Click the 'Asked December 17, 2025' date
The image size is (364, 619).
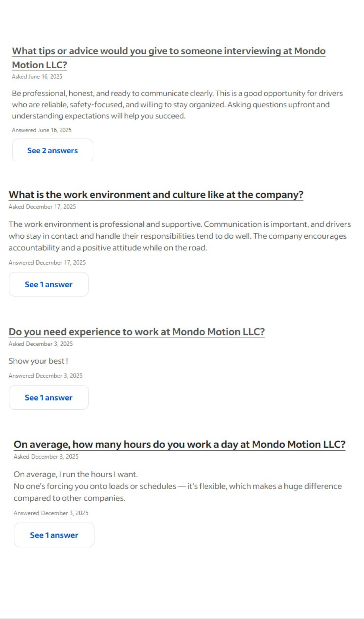pyautogui.click(x=42, y=207)
